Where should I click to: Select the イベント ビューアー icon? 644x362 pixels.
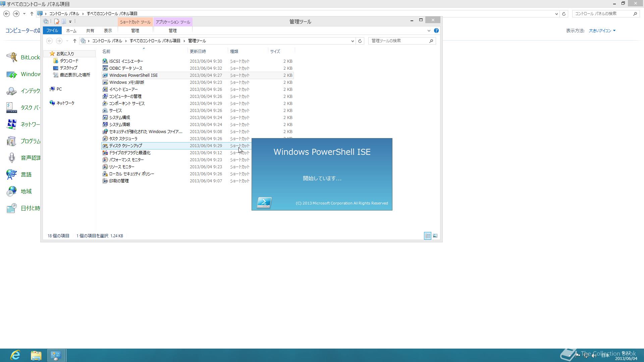pyautogui.click(x=105, y=89)
